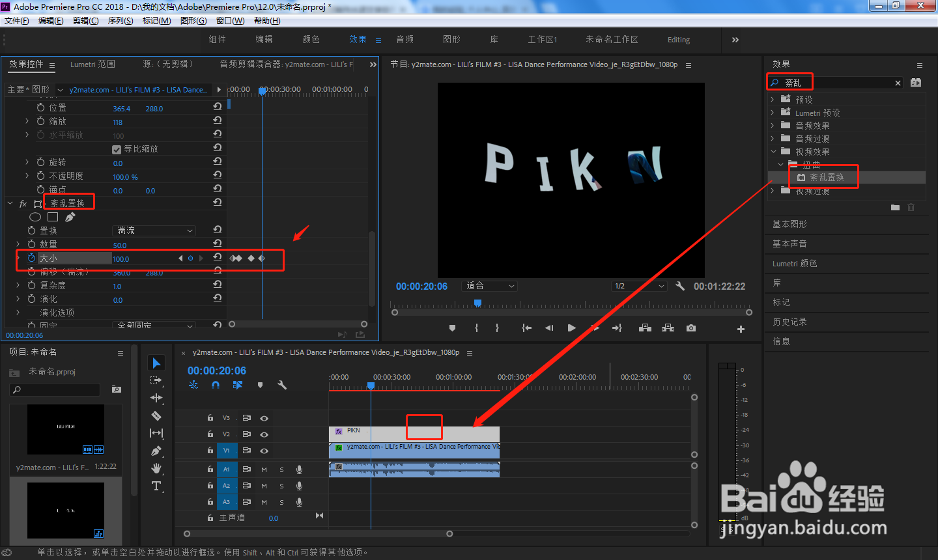
Task: Reset the 位置 parameter
Action: [218, 107]
